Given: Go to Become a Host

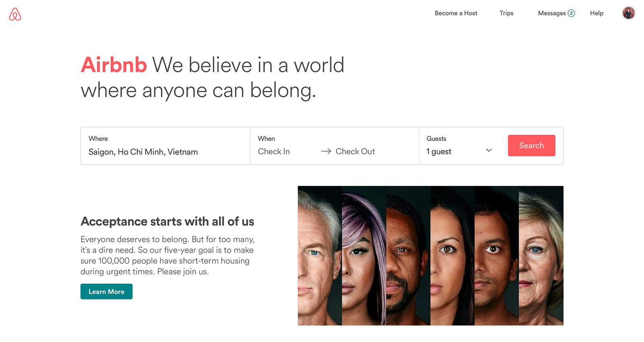Looking at the screenshot, I should click(456, 13).
